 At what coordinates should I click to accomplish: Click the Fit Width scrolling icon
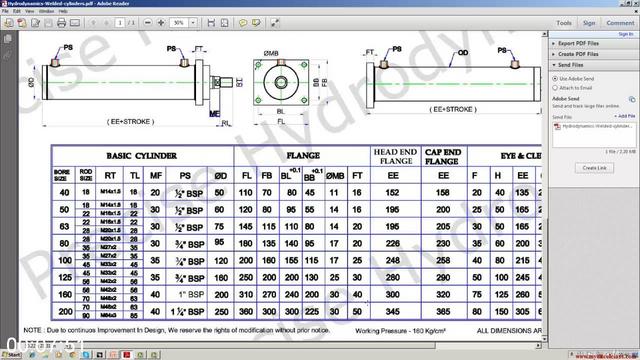[x=211, y=23]
